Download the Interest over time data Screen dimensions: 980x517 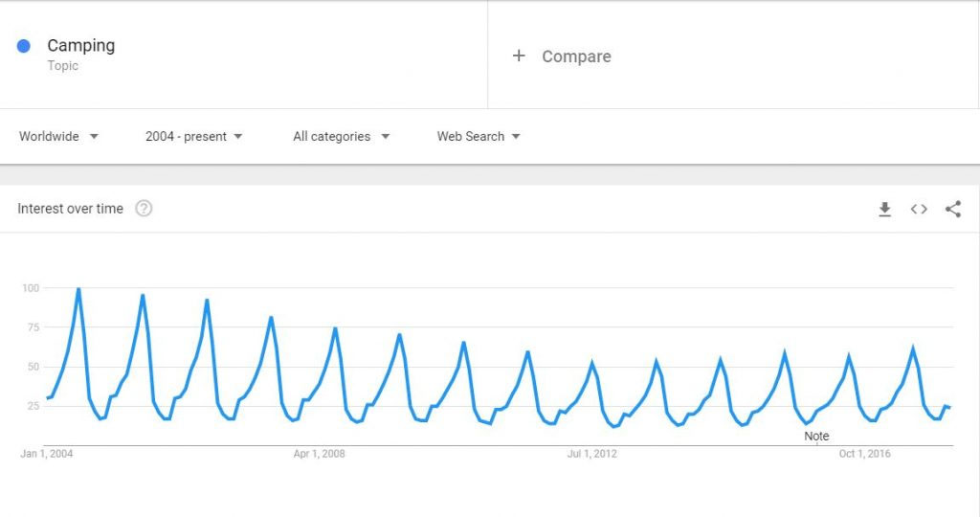tap(884, 210)
